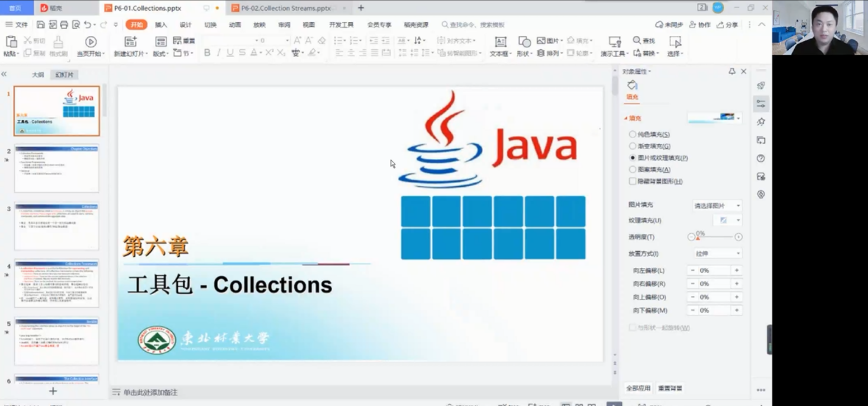Start slideshow from current slide icon
The height and width of the screenshot is (406, 868).
click(x=91, y=42)
